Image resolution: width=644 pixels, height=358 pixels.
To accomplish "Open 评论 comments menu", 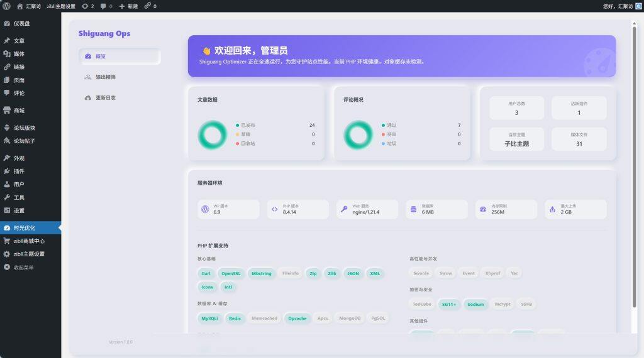I will 30,93.
